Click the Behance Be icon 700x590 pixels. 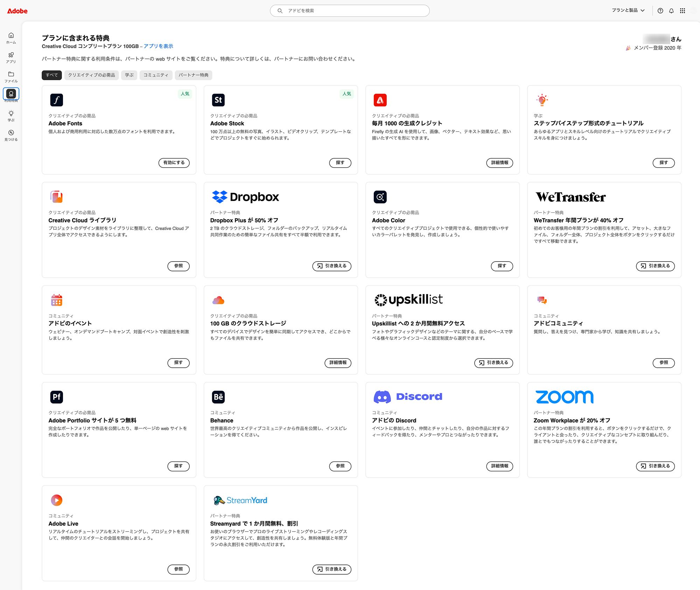click(218, 397)
